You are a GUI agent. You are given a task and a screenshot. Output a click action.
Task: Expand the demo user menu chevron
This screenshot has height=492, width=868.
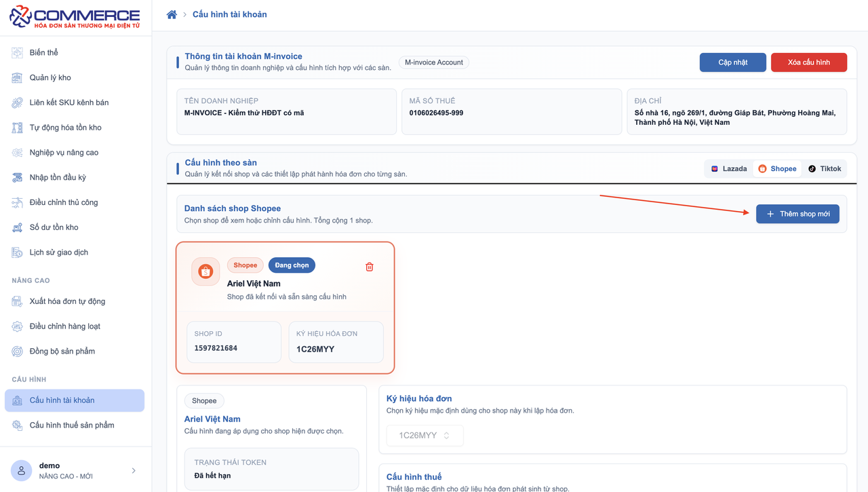[134, 470]
